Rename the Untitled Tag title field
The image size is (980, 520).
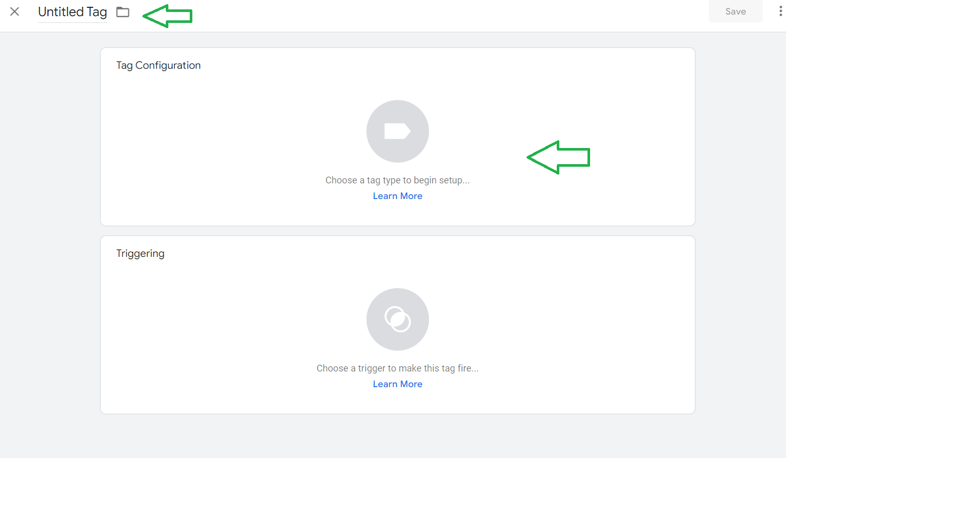pos(72,12)
